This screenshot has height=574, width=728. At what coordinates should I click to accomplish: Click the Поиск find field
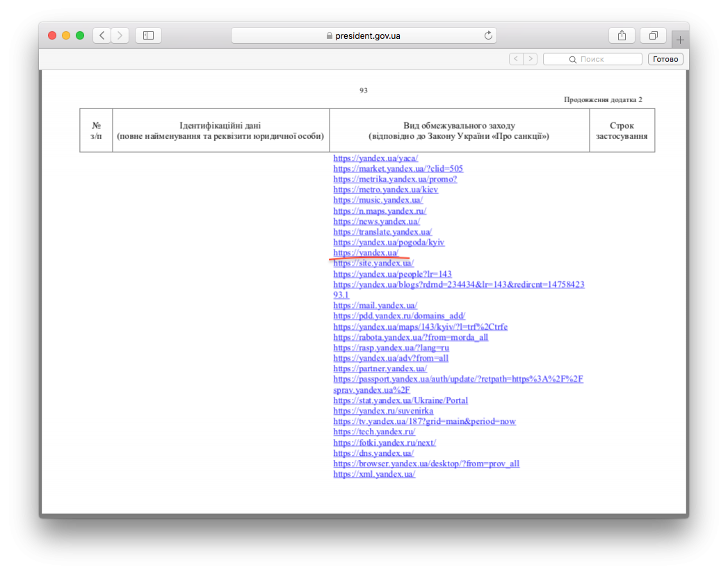click(x=592, y=59)
